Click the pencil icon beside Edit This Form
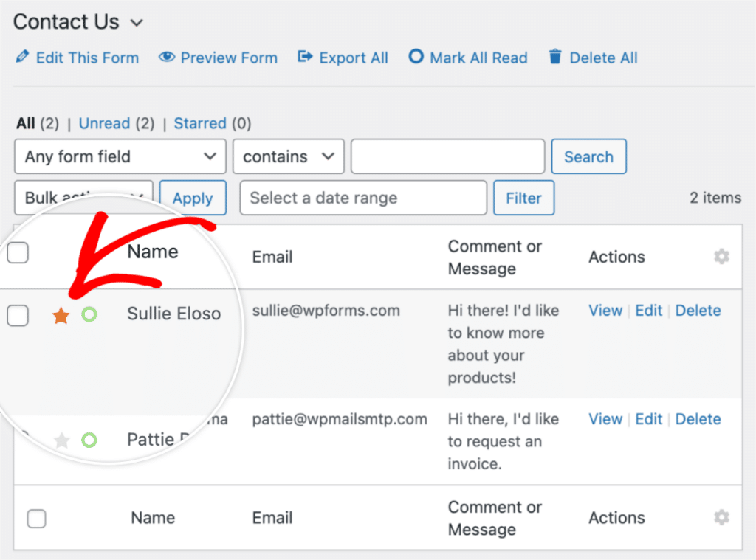The image size is (756, 560). tap(24, 57)
